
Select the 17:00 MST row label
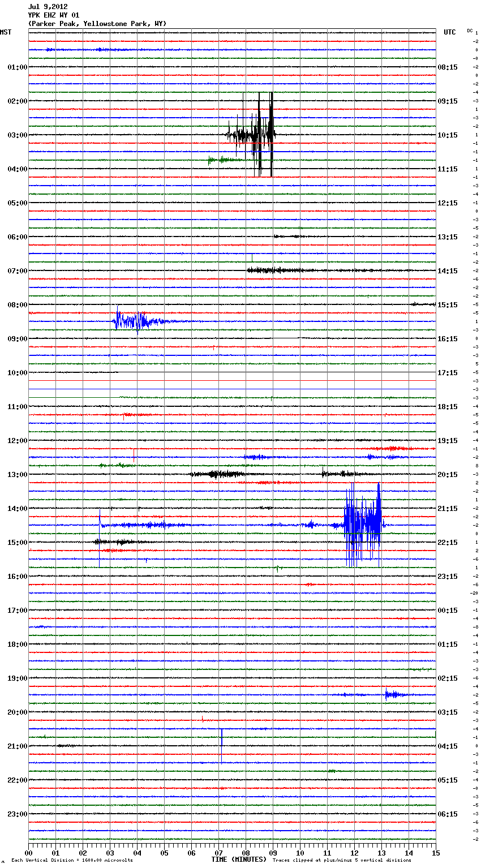click(18, 611)
